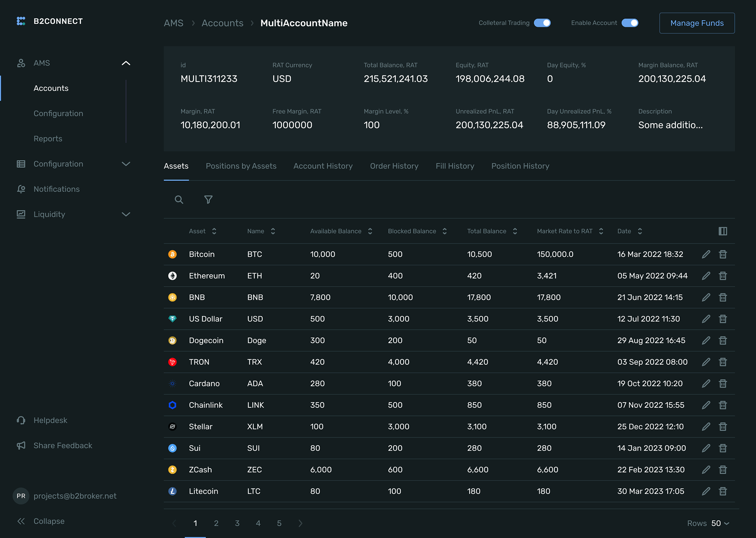Go to page 3 of results
This screenshot has height=538, width=756.
pyautogui.click(x=237, y=523)
